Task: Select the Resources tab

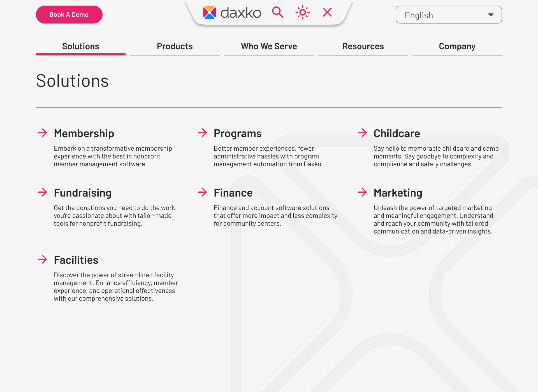Action: tap(363, 46)
